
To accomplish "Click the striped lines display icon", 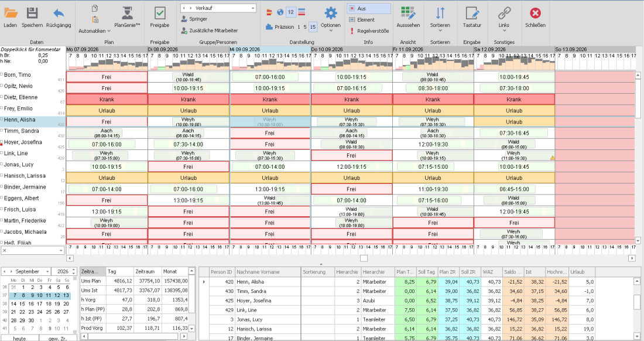I will click(302, 12).
